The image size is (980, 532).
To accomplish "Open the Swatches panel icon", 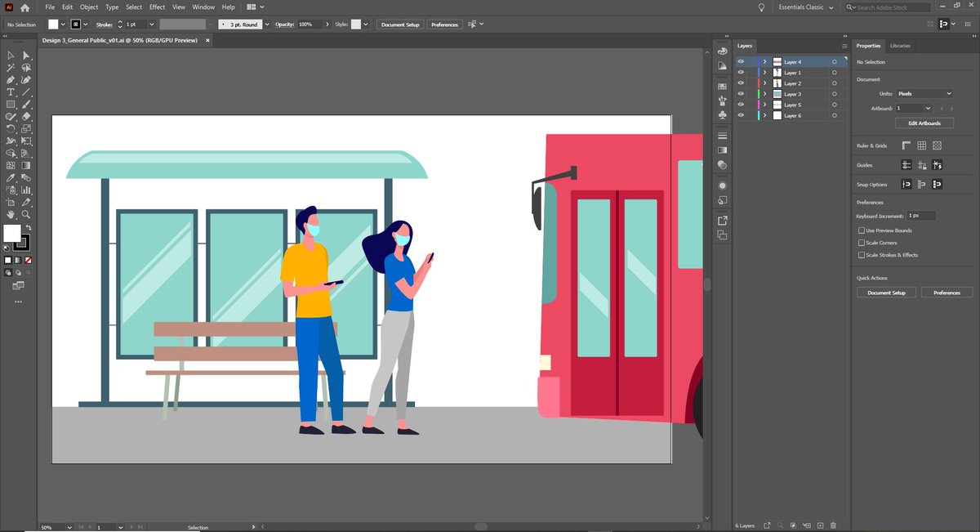I will coord(722,85).
